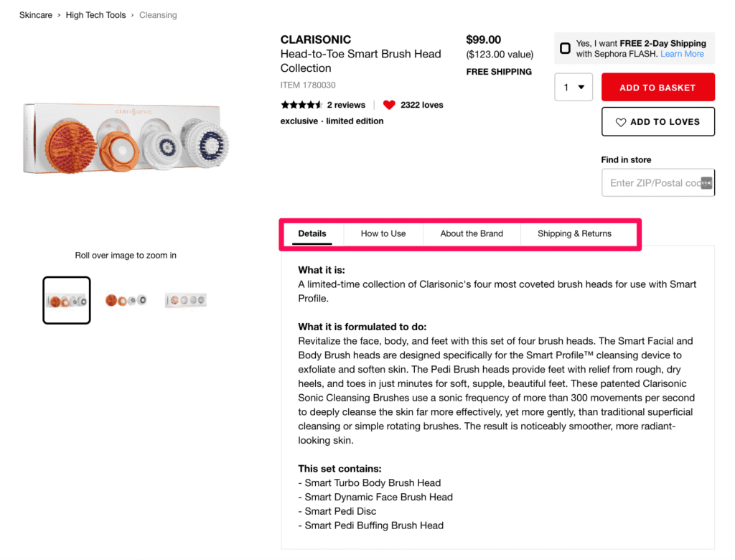735x560 pixels.
Task: Select the Shipping & Returns tab
Action: 574,233
